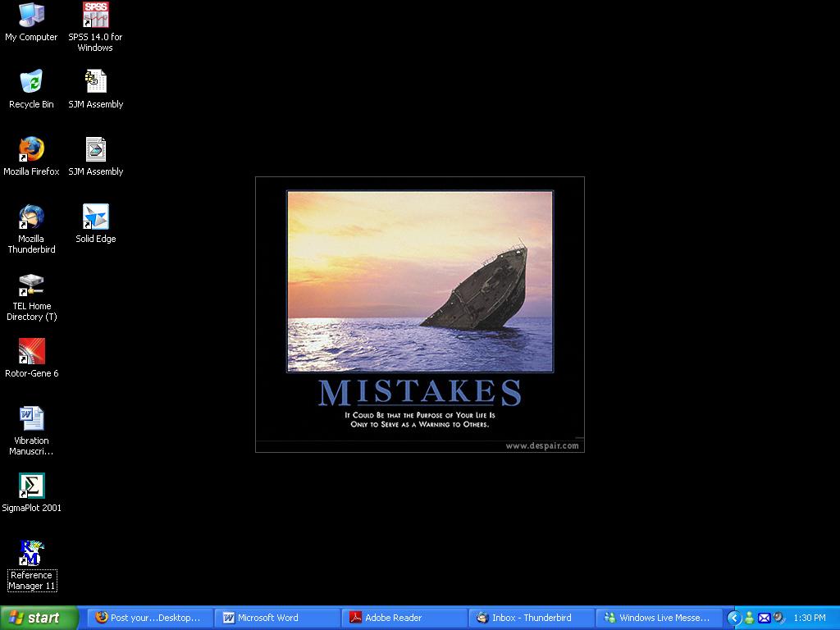Click the 1:30 PM taskbar clock
The image size is (840, 630).
tap(810, 619)
